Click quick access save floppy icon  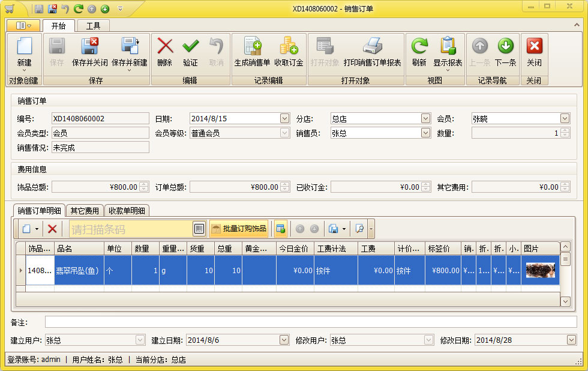pos(39,8)
